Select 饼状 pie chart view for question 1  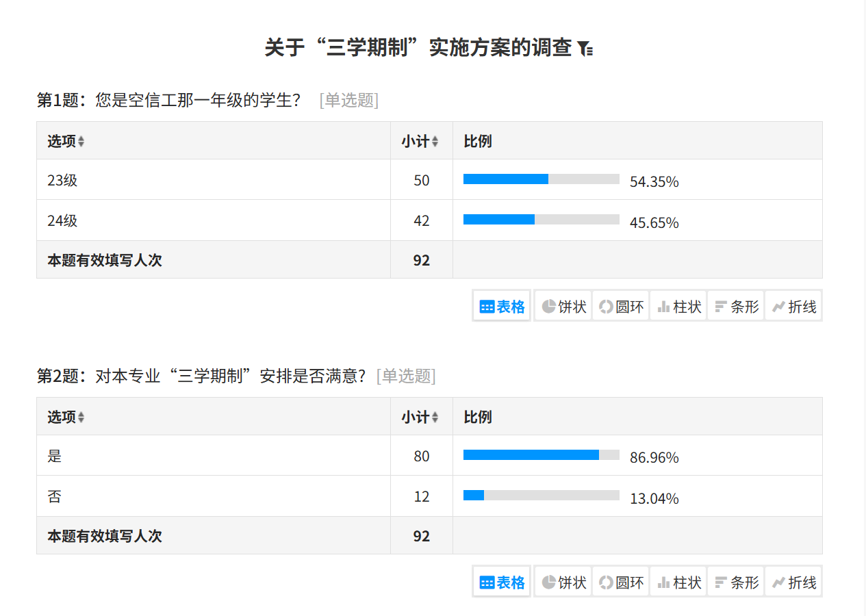(x=563, y=306)
